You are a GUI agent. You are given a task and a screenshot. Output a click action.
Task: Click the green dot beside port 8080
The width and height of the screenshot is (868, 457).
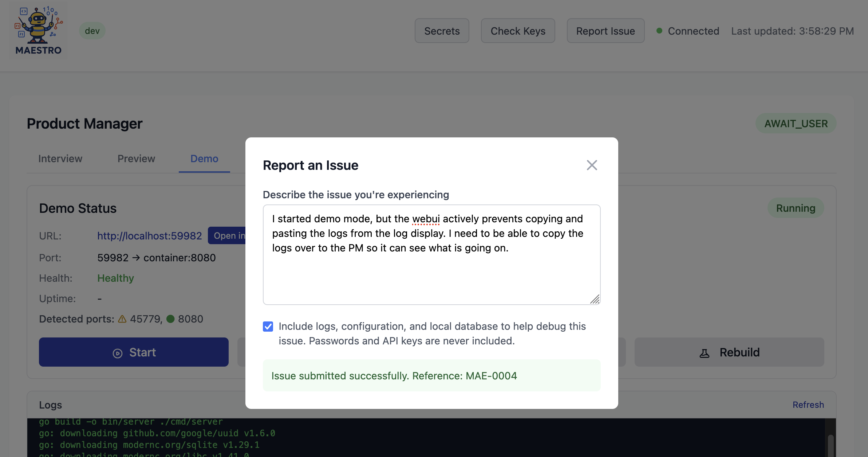tap(170, 319)
